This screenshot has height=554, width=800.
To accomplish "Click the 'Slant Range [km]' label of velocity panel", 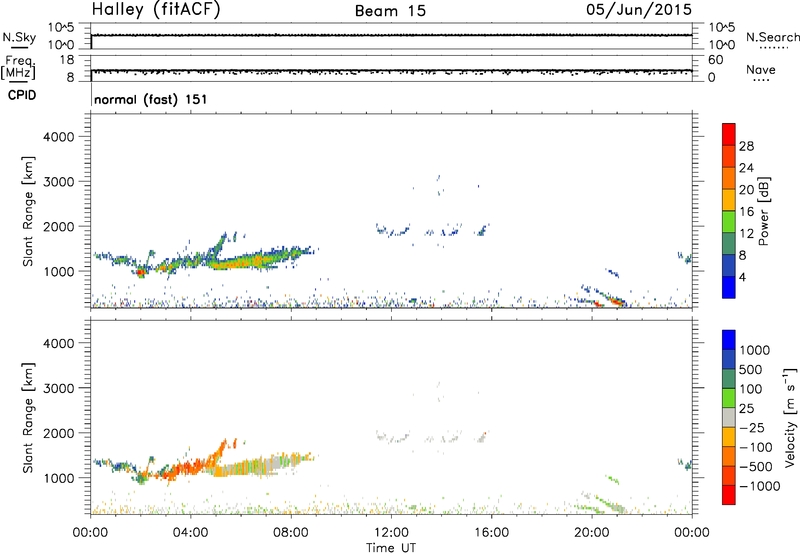I will pos(28,418).
